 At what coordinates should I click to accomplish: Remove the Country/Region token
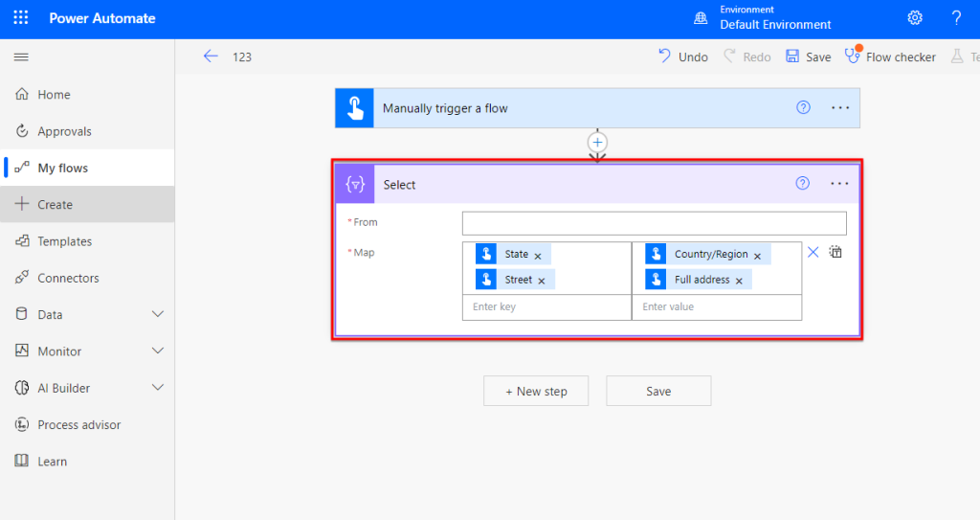click(x=757, y=256)
